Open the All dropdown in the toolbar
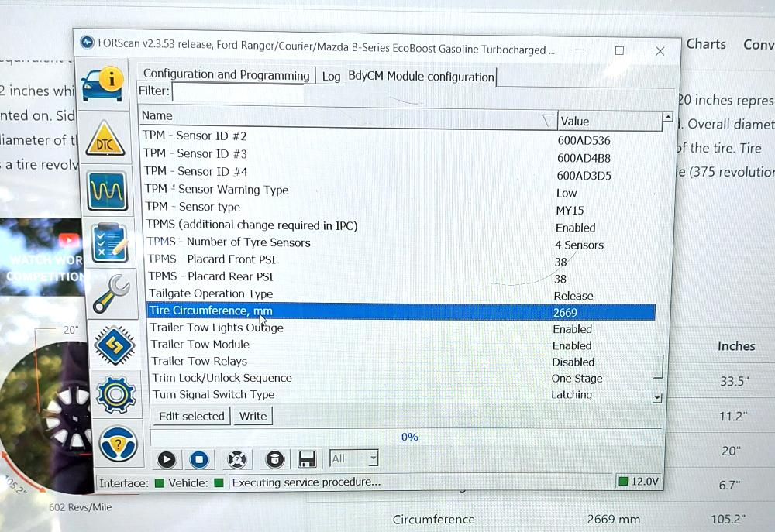The image size is (775, 532). click(x=354, y=459)
